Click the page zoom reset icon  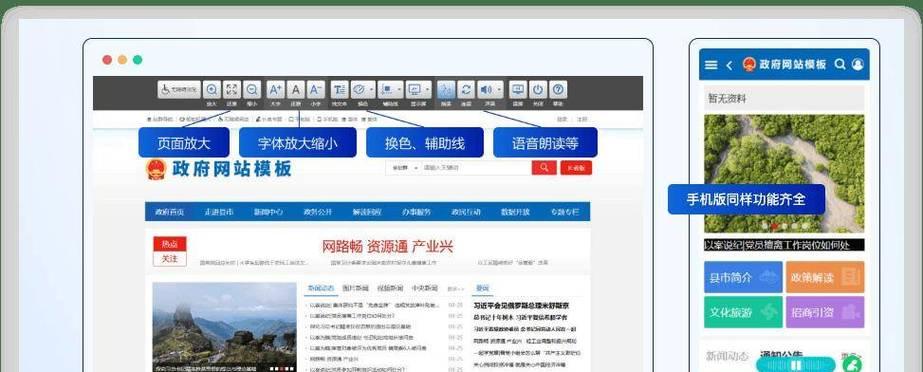pos(232,89)
